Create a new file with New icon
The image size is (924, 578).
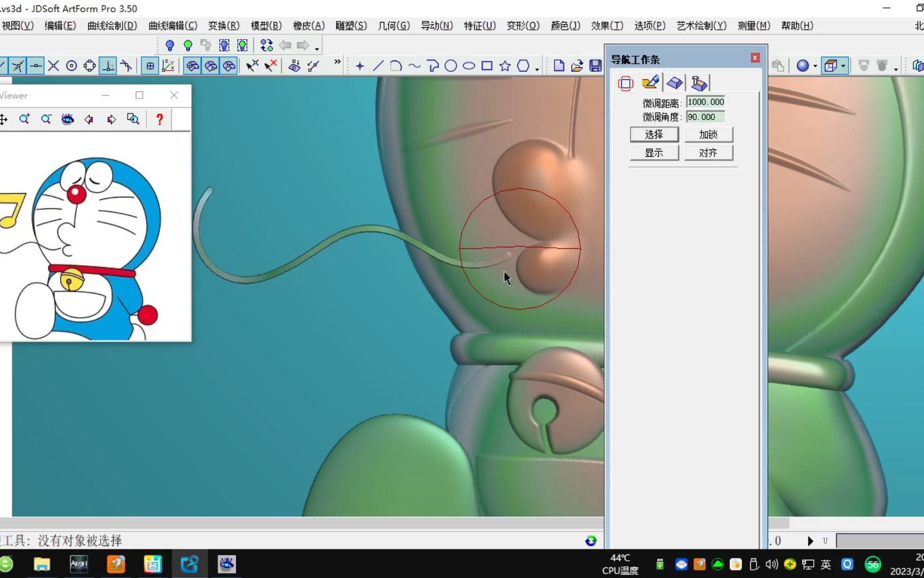pyautogui.click(x=559, y=66)
